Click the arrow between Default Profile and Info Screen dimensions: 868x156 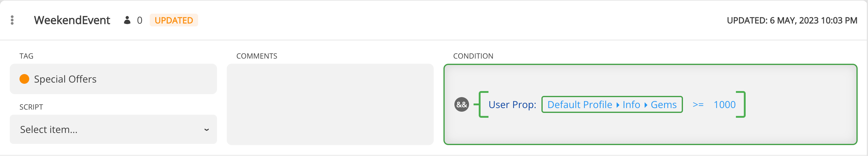pyautogui.click(x=618, y=105)
